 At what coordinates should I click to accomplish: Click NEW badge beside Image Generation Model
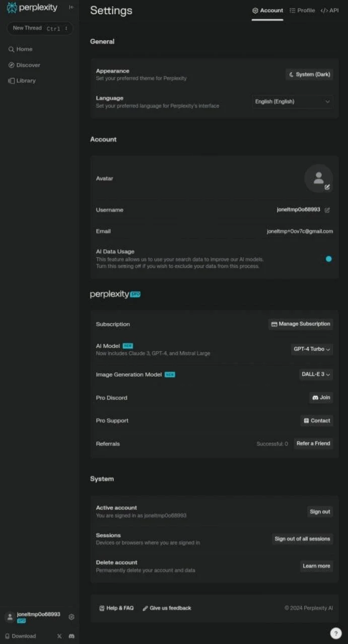click(x=170, y=375)
